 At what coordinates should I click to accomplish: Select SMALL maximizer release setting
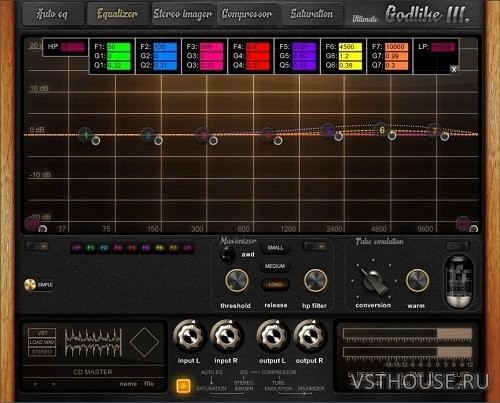pos(275,248)
